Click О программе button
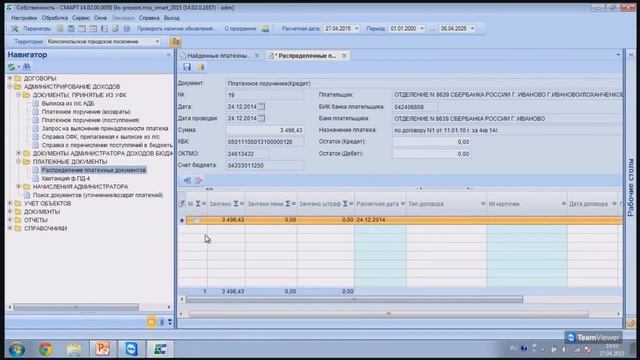Image resolution: width=640 pixels, height=360 pixels. coord(240,29)
